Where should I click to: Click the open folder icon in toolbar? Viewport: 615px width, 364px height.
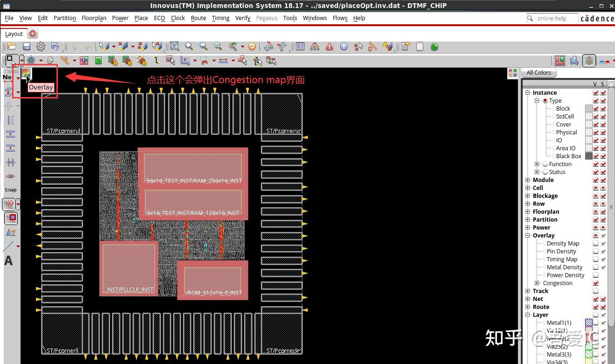[12, 47]
